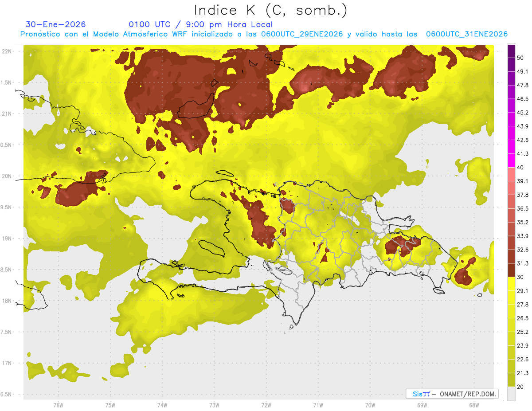This screenshot has height=411, width=532.
Task: Click the "72W" longitude label
Action: pos(266,405)
